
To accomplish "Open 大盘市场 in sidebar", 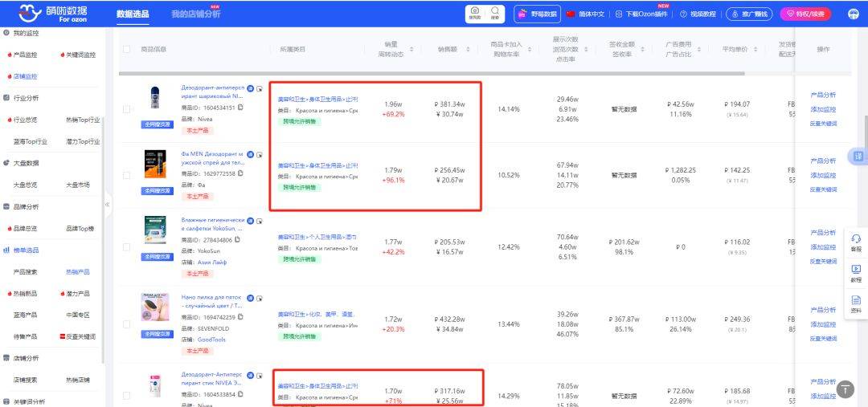I will click(x=77, y=185).
